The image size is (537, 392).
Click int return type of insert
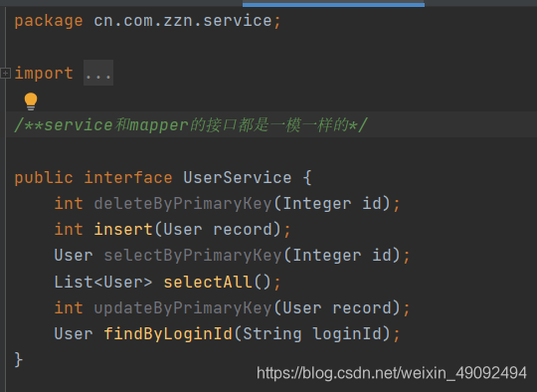pyautogui.click(x=69, y=229)
